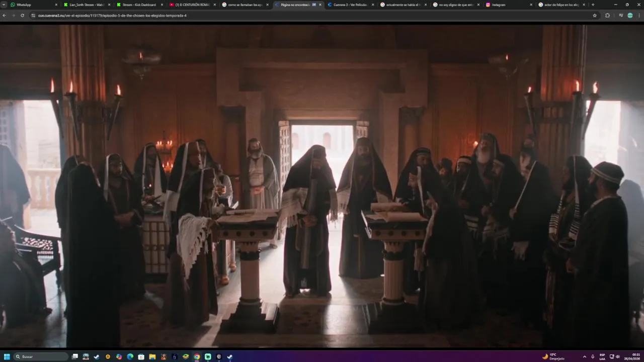Go forward to next page
The width and height of the screenshot is (644, 362).
[13, 16]
